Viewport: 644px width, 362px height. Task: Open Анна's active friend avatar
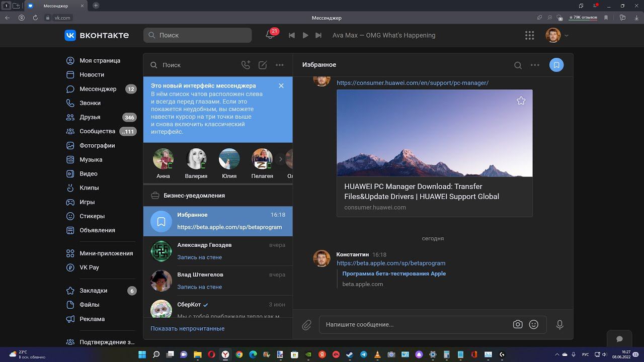click(163, 159)
